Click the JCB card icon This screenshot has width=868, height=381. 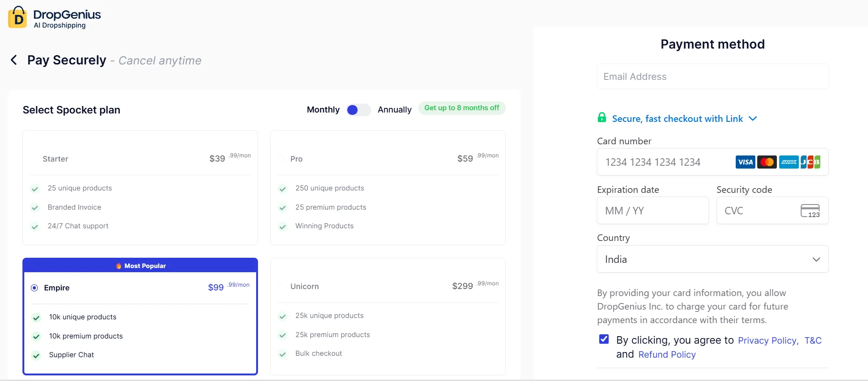tap(811, 162)
